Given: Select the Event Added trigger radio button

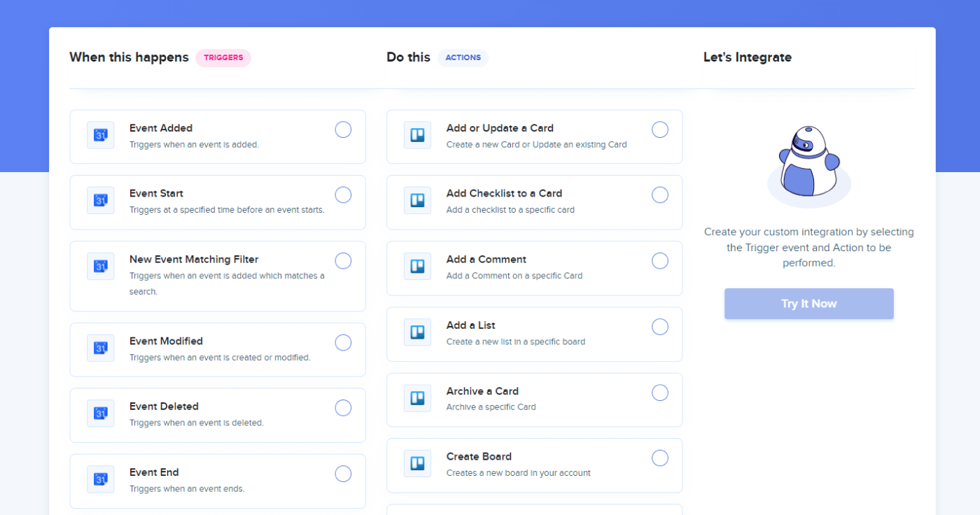Looking at the screenshot, I should click(x=343, y=129).
